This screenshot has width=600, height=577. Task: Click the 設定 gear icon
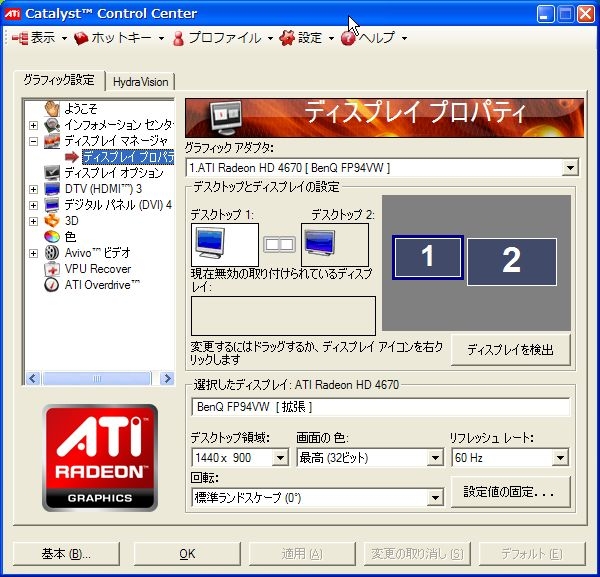click(287, 38)
